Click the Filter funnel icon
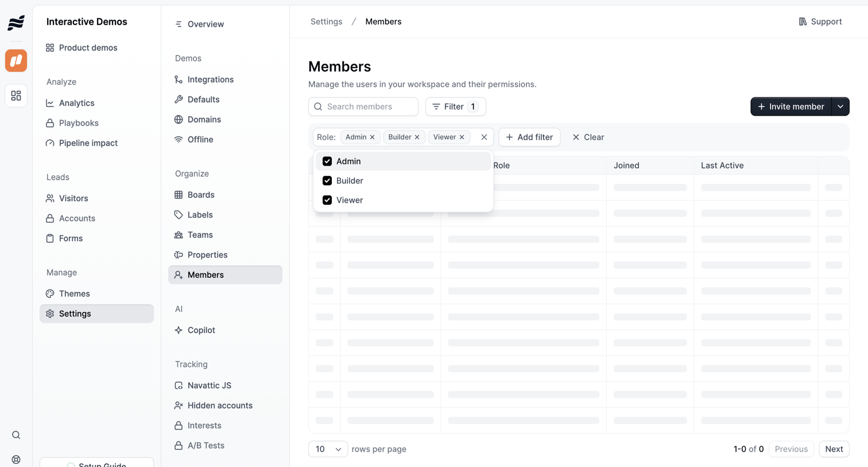 pos(436,107)
